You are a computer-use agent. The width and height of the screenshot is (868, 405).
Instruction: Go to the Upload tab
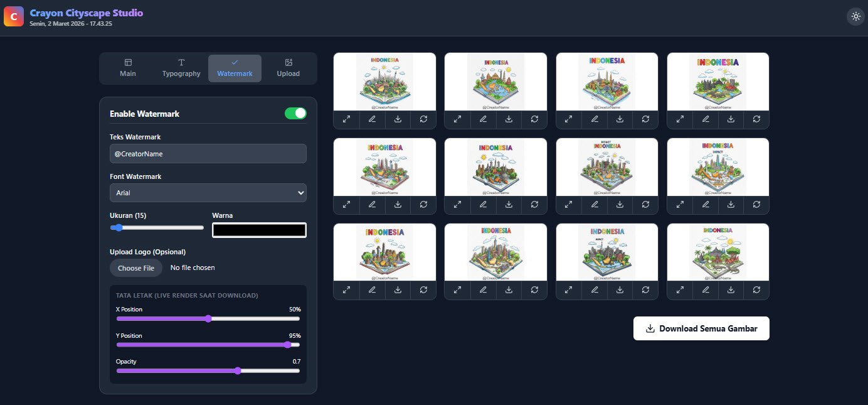(x=288, y=68)
